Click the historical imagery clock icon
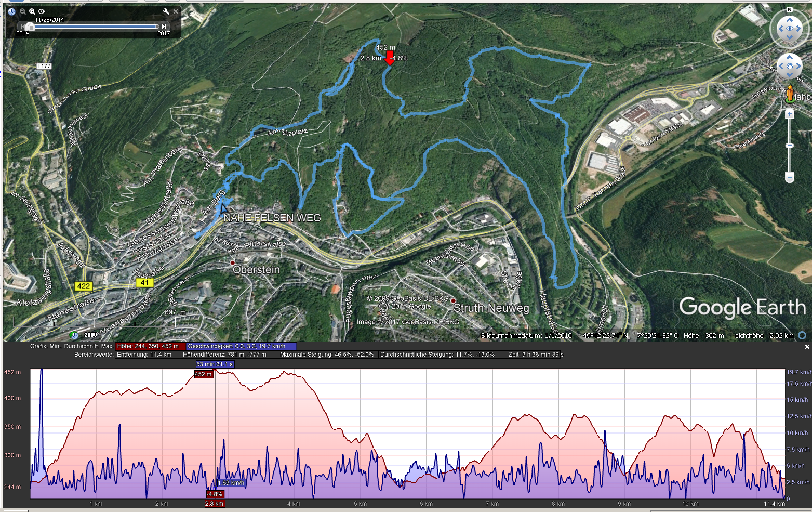 point(12,11)
